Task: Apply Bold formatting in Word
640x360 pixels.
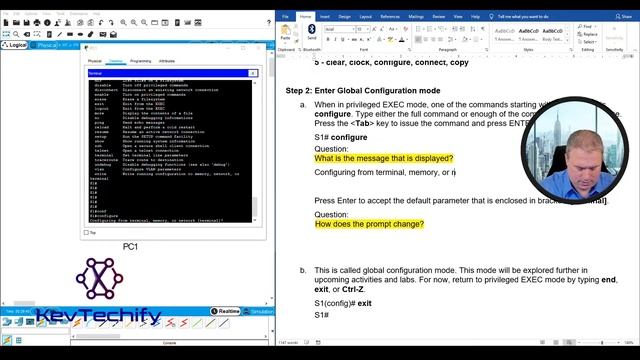Action: point(328,40)
